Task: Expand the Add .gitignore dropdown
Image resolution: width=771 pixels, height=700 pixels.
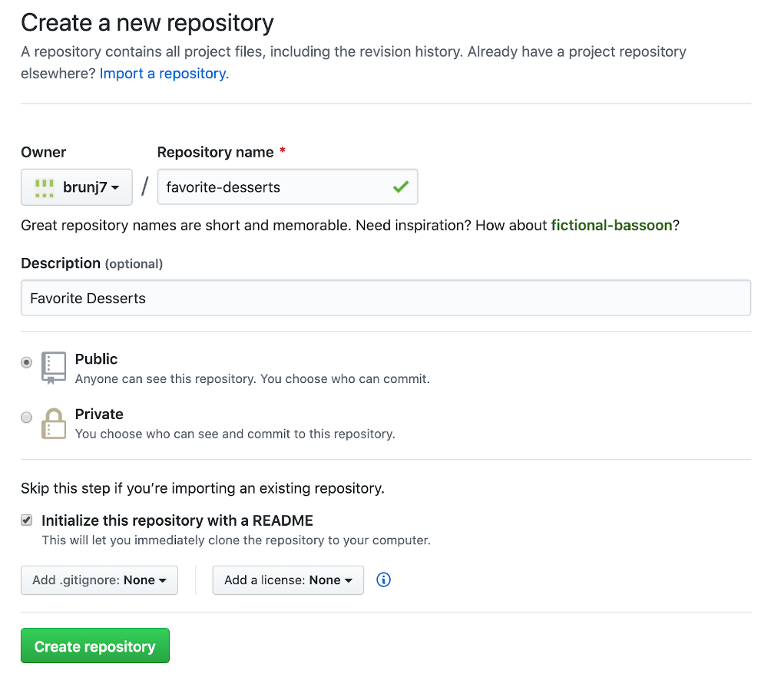Action: (99, 580)
